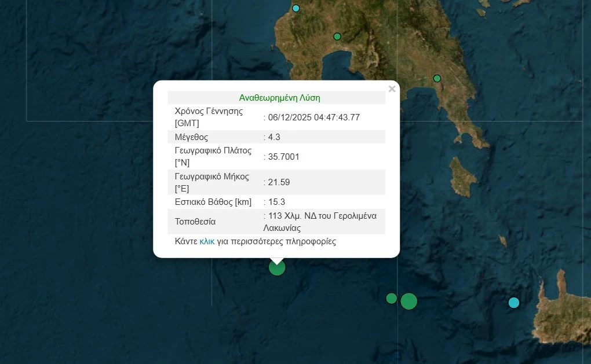Click the large green marker beneath the popup pointer
The height and width of the screenshot is (364, 591).
[277, 267]
